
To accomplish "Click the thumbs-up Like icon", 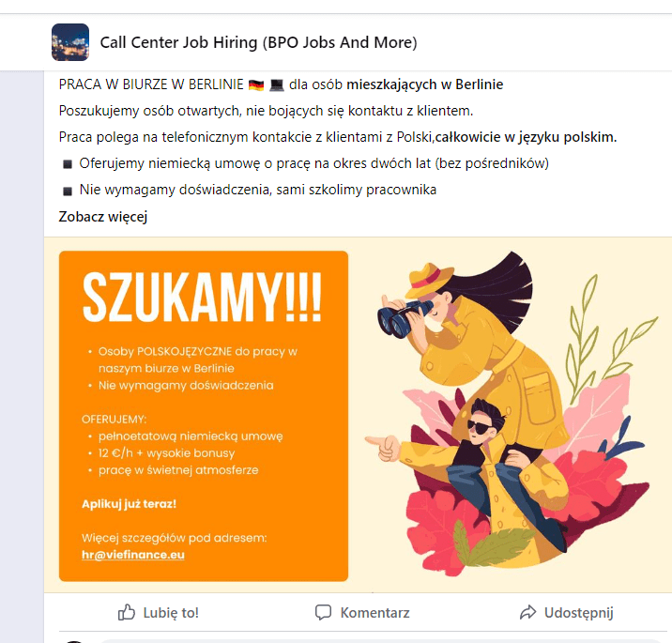I will (x=127, y=612).
